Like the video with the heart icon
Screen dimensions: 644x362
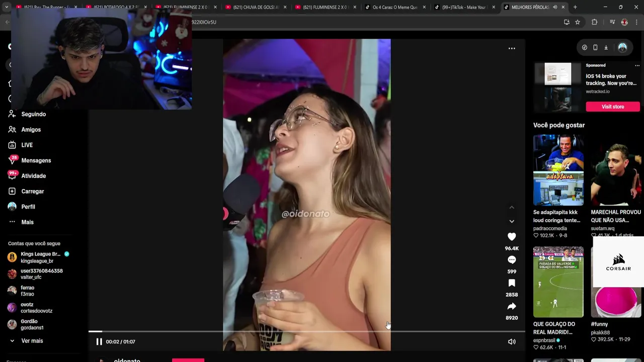512,237
